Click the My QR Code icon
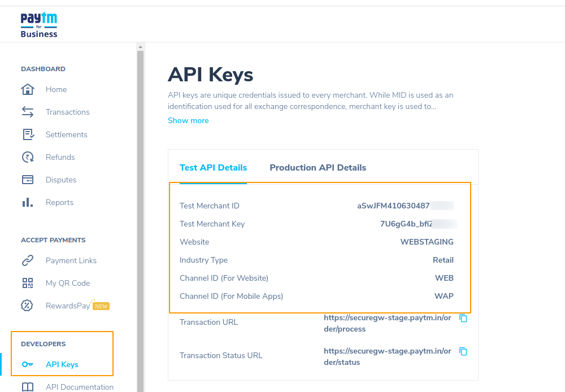565x392 pixels. tap(27, 283)
